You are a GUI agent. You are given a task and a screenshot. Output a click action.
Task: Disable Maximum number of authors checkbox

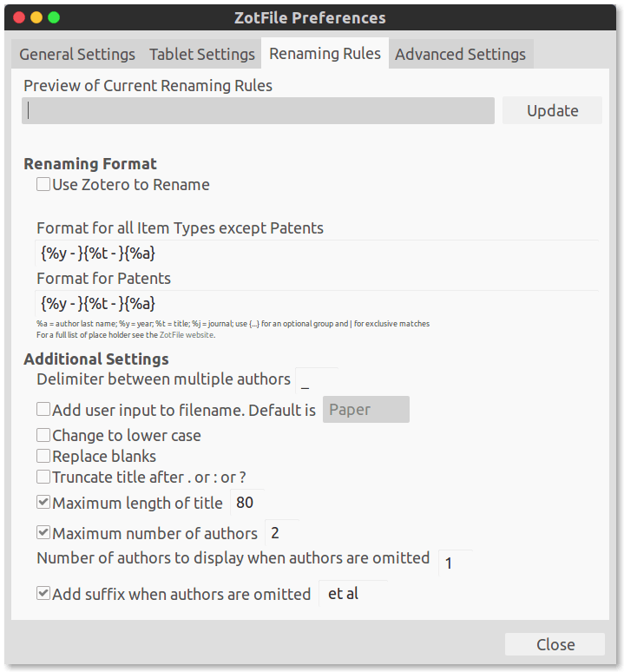[x=43, y=533]
